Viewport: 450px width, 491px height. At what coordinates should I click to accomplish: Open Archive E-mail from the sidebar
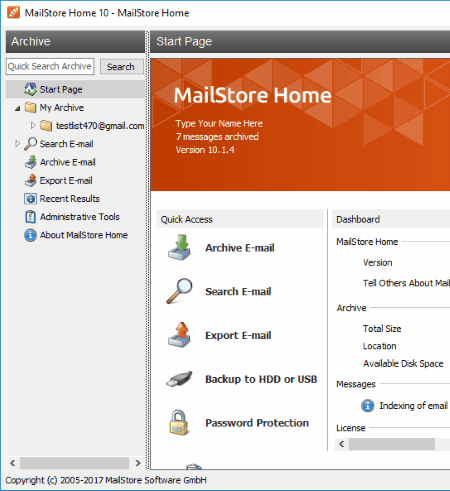click(68, 162)
